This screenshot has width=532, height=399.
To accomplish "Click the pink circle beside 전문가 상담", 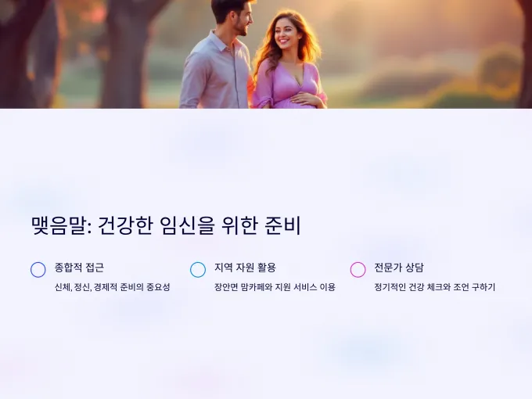I will (358, 270).
